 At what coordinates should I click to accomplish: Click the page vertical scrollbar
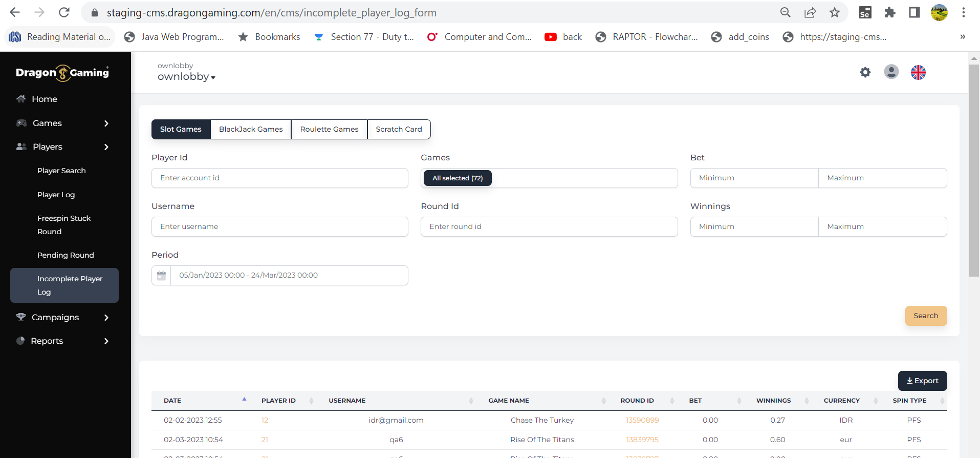click(973, 170)
